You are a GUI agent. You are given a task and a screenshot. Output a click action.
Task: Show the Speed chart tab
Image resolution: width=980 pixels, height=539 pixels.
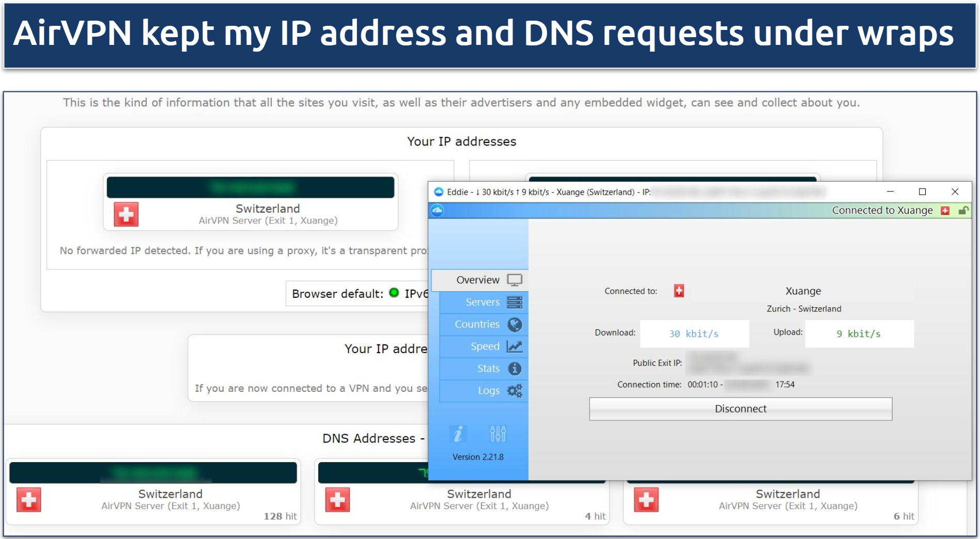pos(484,346)
